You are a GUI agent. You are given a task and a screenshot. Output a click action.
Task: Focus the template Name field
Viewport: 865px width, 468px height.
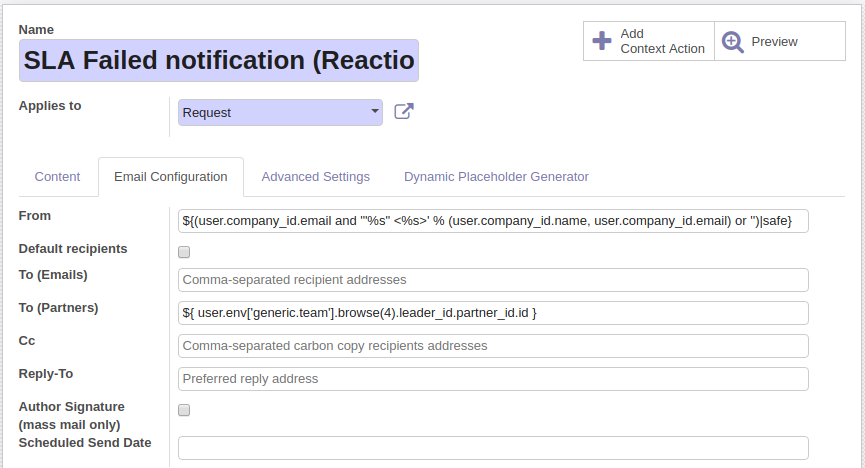tap(219, 61)
